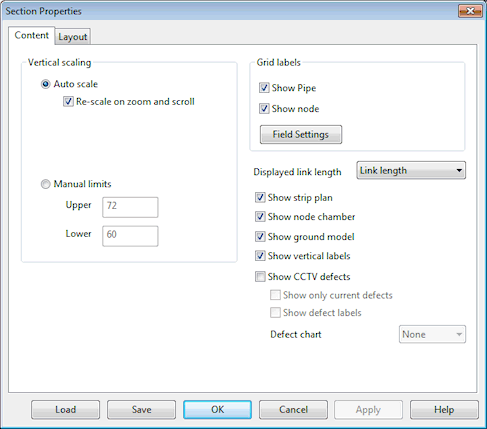
Task: Close the Section Properties dialog
Action: coord(470,11)
